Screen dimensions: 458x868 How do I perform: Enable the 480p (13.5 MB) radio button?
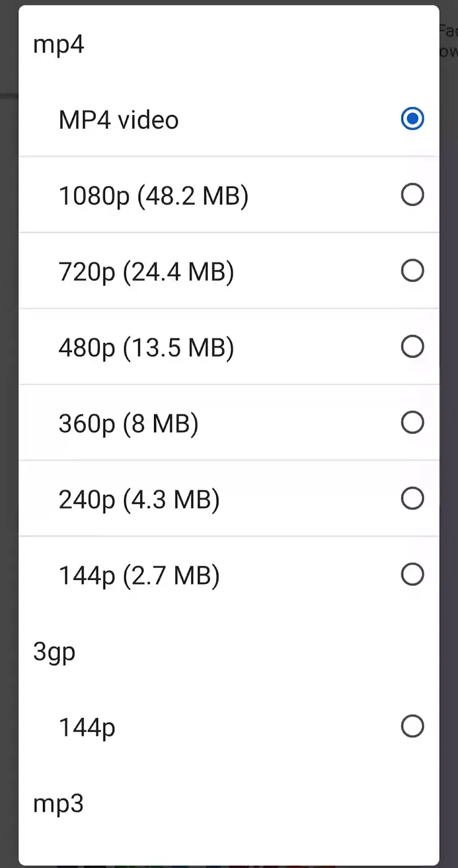pyautogui.click(x=412, y=347)
